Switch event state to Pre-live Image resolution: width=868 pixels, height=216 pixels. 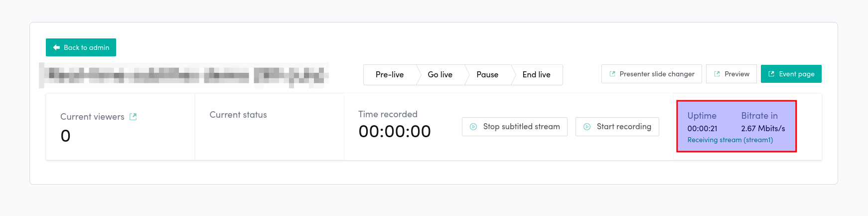pos(390,75)
